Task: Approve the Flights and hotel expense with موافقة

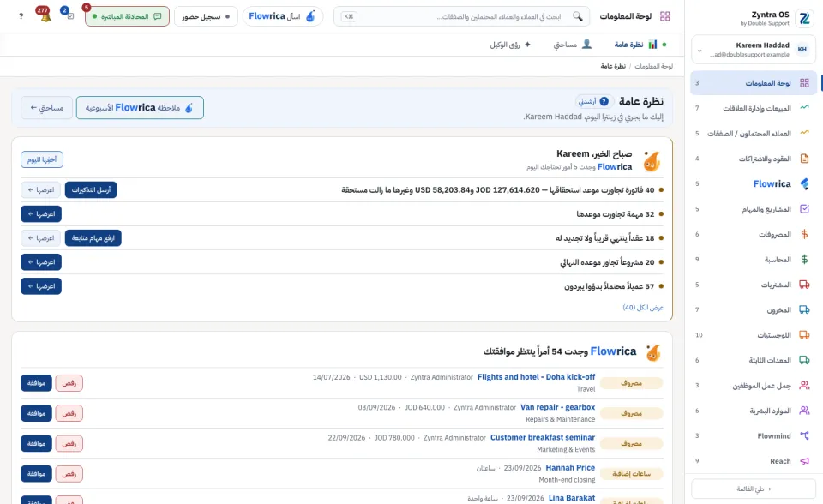Action: pos(36,383)
